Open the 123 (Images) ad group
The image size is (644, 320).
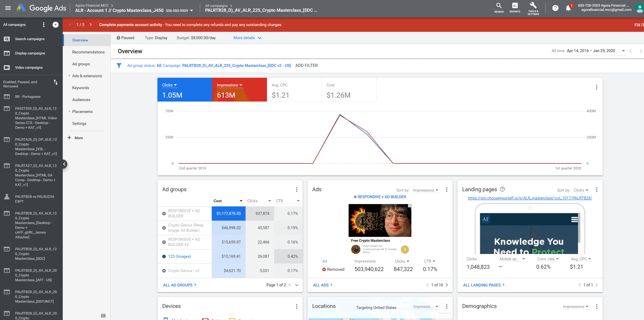pyautogui.click(x=179, y=256)
